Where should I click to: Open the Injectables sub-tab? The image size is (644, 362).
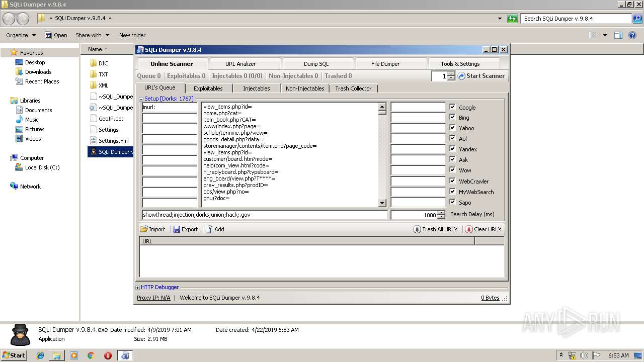pos(257,88)
